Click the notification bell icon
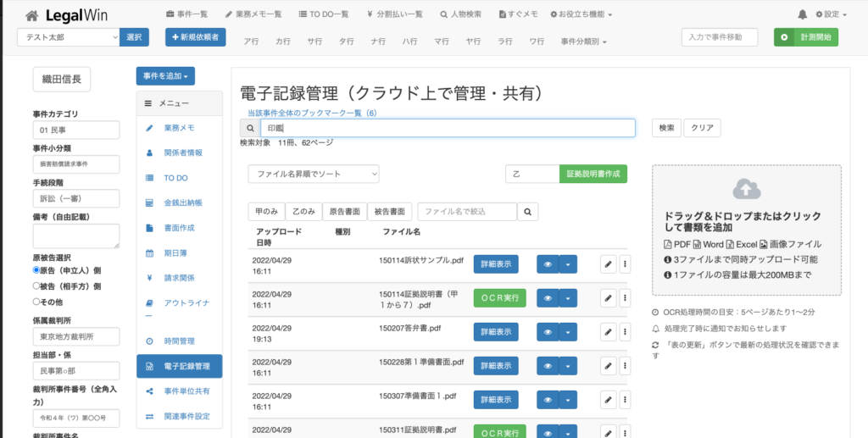Image resolution: width=868 pixels, height=438 pixels. tap(802, 14)
